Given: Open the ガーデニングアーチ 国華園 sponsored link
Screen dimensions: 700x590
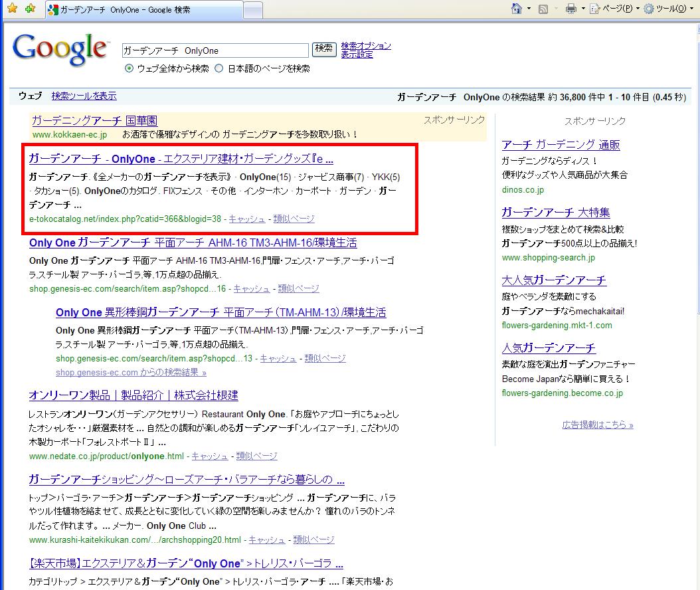Looking at the screenshot, I should click(x=94, y=120).
